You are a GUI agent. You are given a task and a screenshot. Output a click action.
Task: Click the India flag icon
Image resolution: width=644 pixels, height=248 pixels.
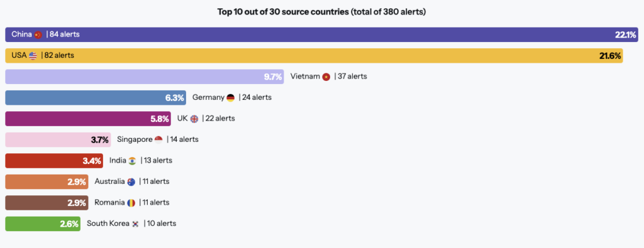point(132,161)
